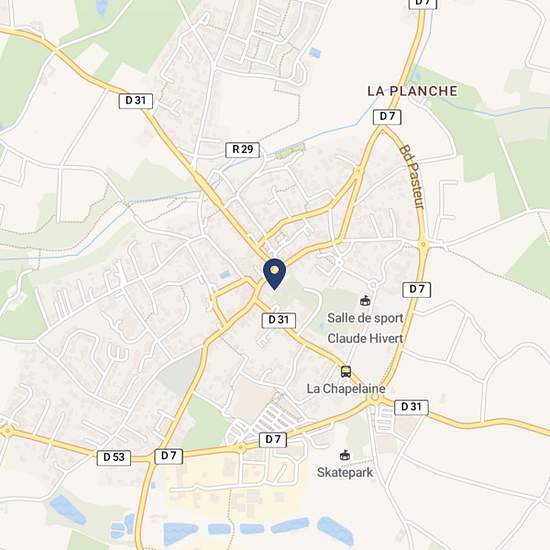Click the roundabout left of the D 31 shield
The image size is (550, 550).
[x=375, y=397]
